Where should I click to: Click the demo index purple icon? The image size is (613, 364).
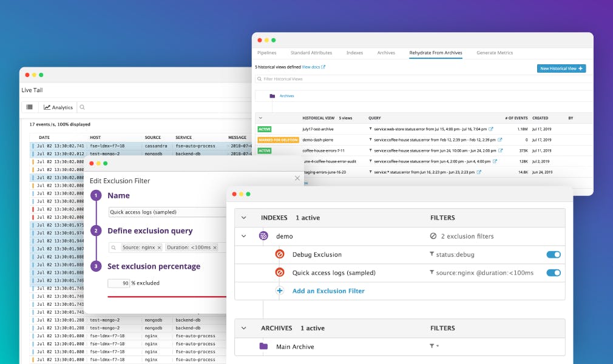tap(263, 236)
